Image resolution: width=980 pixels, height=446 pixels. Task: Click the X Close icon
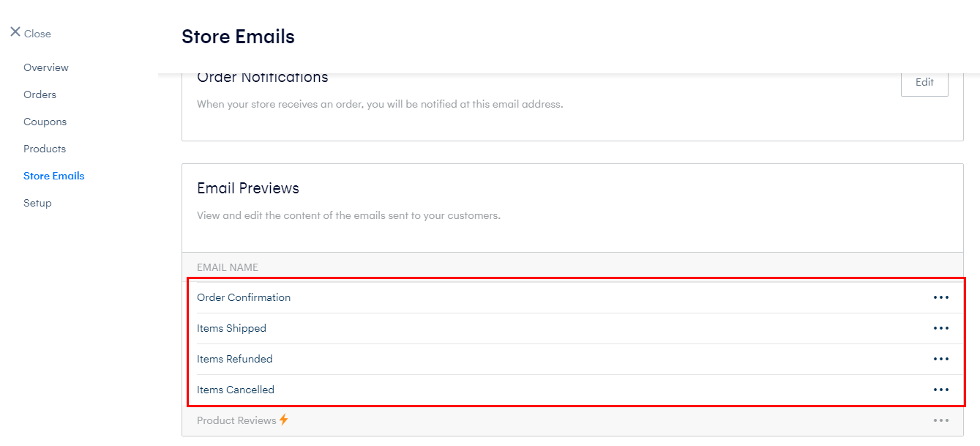pos(15,32)
